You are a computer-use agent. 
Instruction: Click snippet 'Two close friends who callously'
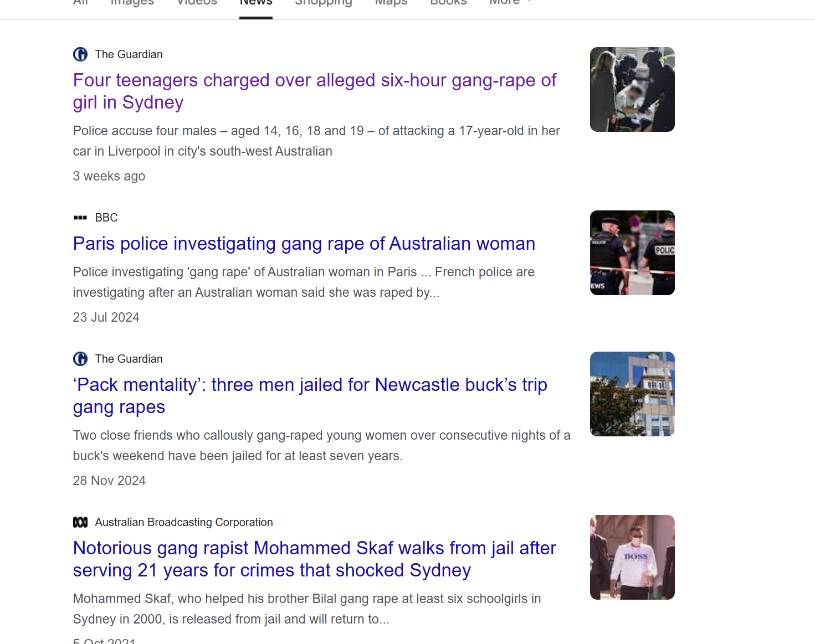(x=322, y=446)
